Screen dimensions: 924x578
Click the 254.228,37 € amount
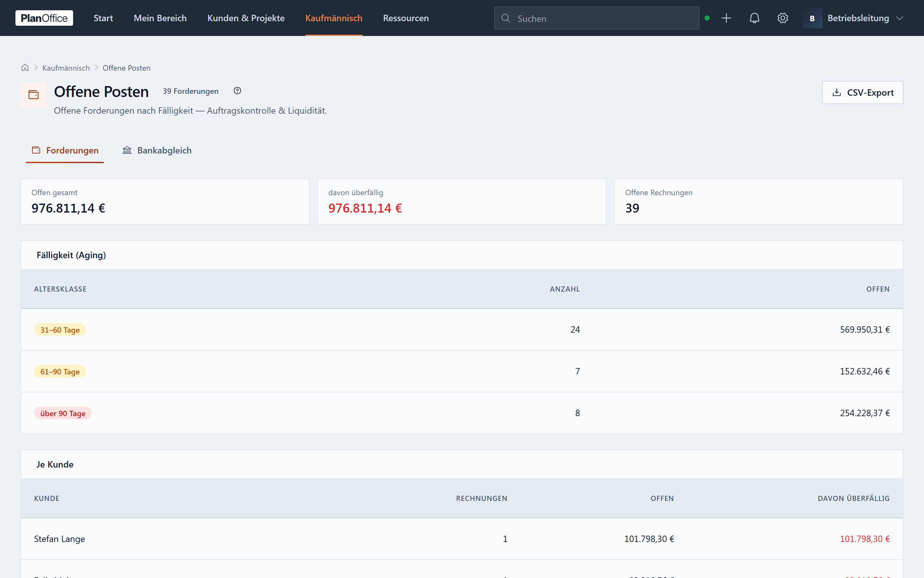(x=865, y=413)
